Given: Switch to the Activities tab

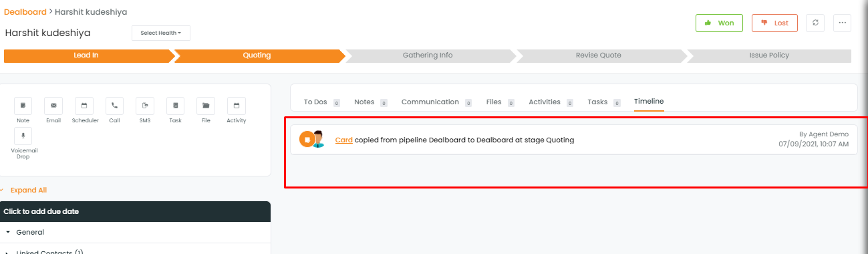Looking at the screenshot, I should 551,102.
